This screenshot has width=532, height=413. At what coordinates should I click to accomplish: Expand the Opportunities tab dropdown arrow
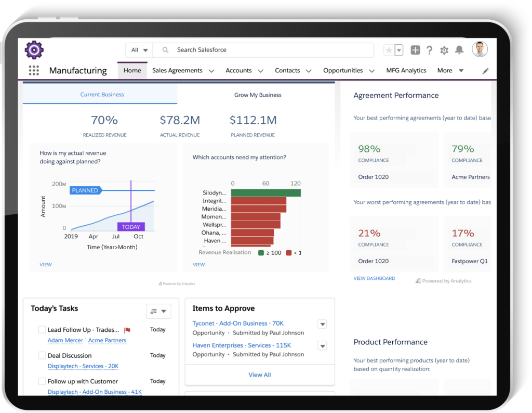coord(372,70)
